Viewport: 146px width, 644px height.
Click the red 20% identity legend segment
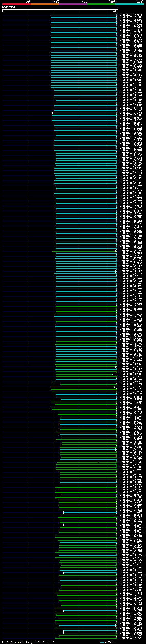[x=16, y=4]
